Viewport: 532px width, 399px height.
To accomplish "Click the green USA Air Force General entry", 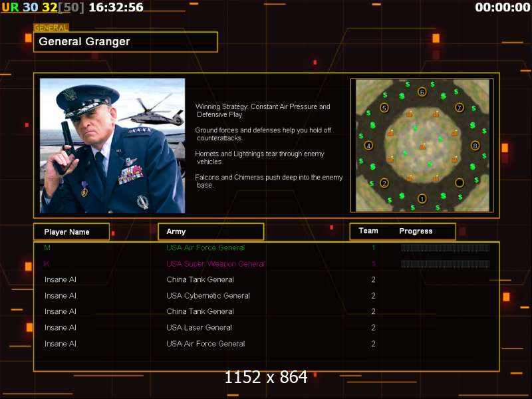I will click(x=205, y=247).
